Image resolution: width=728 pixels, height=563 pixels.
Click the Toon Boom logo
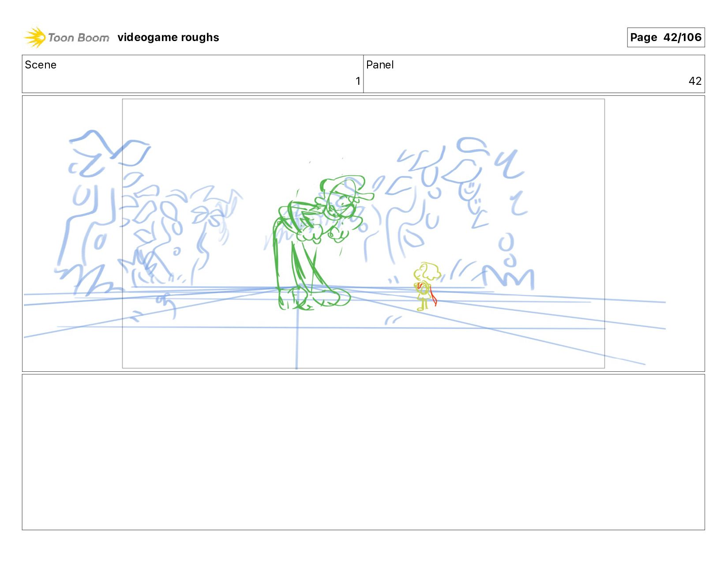[x=66, y=38]
